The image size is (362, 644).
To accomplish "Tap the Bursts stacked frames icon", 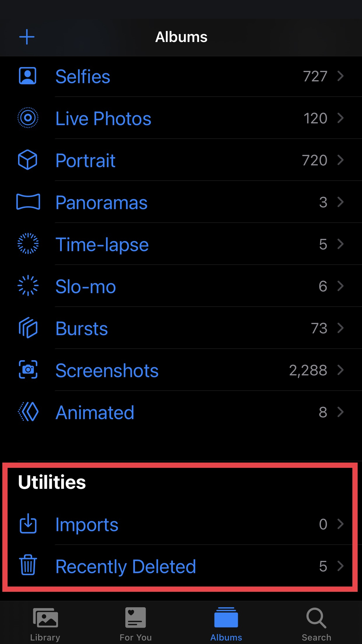I will [x=28, y=328].
